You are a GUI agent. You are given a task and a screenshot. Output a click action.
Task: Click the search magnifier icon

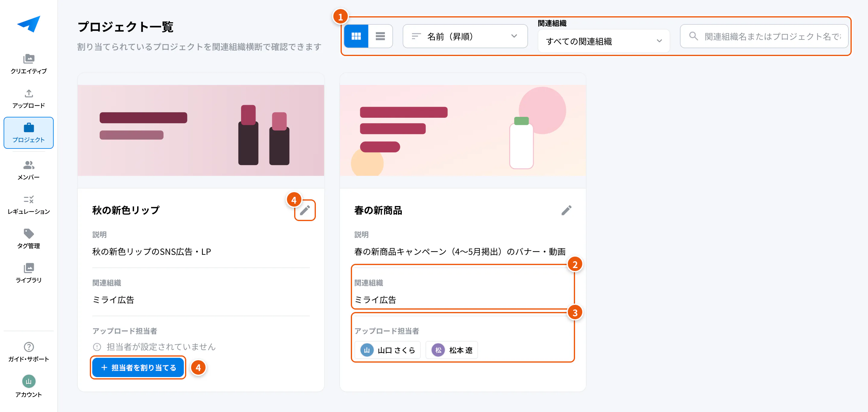693,36
